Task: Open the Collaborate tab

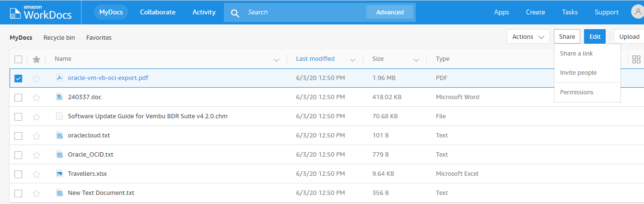Action: 158,12
